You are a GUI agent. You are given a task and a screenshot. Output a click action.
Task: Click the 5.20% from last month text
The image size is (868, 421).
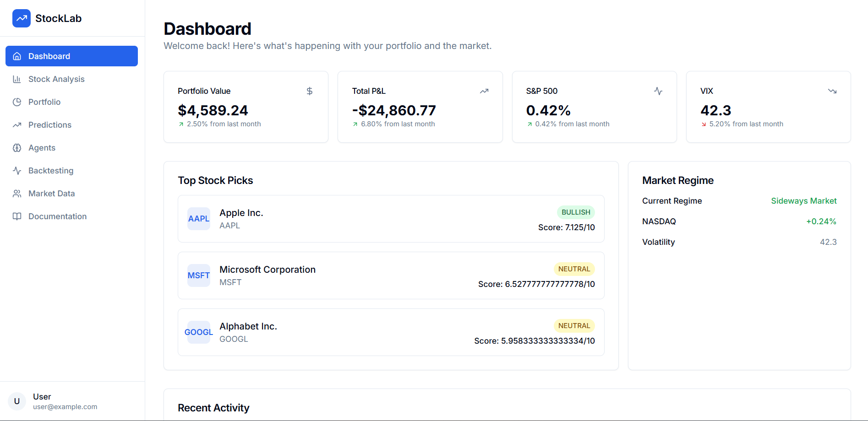(x=746, y=124)
